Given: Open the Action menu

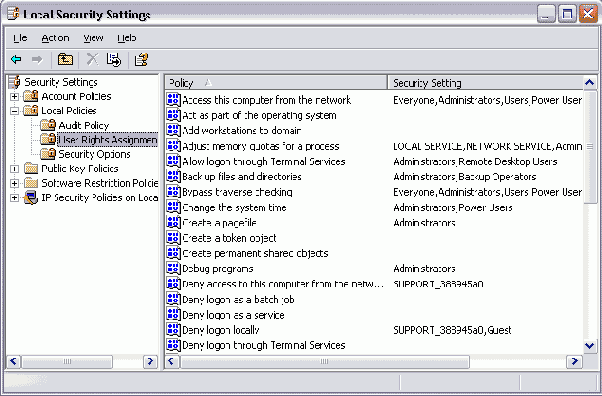Looking at the screenshot, I should click(55, 38).
